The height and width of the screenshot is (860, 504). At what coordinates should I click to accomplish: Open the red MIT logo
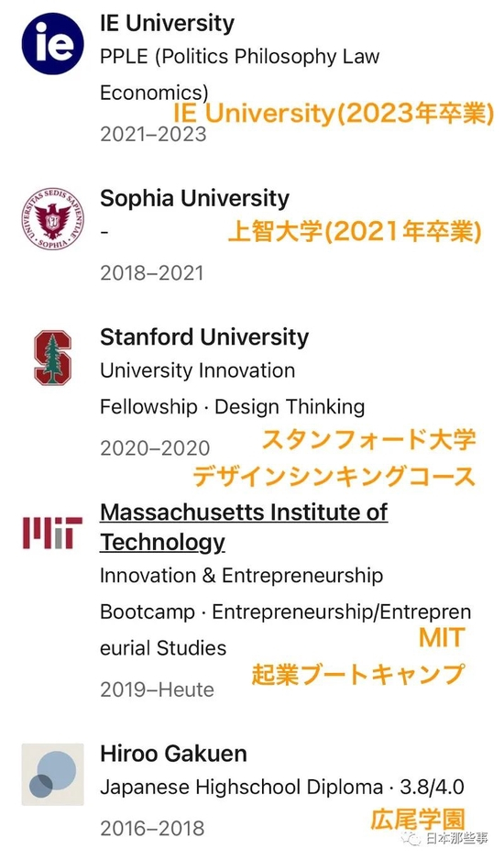[52, 533]
